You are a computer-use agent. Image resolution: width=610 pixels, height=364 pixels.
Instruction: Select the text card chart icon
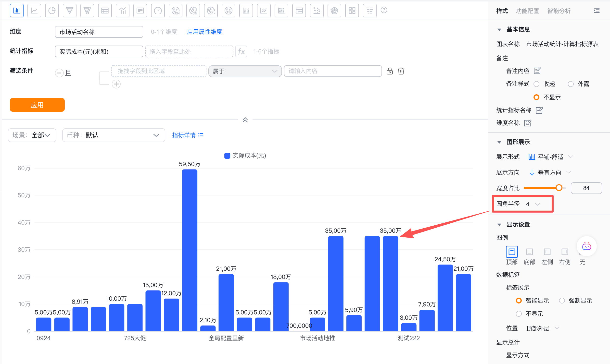tap(140, 10)
